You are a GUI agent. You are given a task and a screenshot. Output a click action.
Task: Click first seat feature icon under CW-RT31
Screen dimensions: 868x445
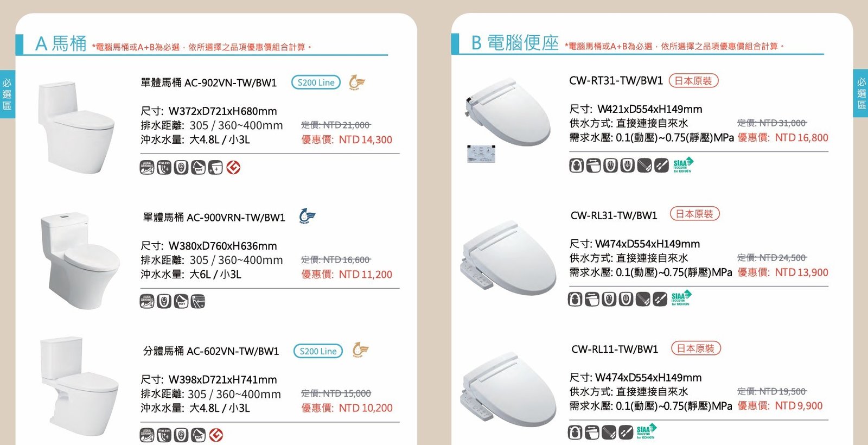tap(577, 165)
